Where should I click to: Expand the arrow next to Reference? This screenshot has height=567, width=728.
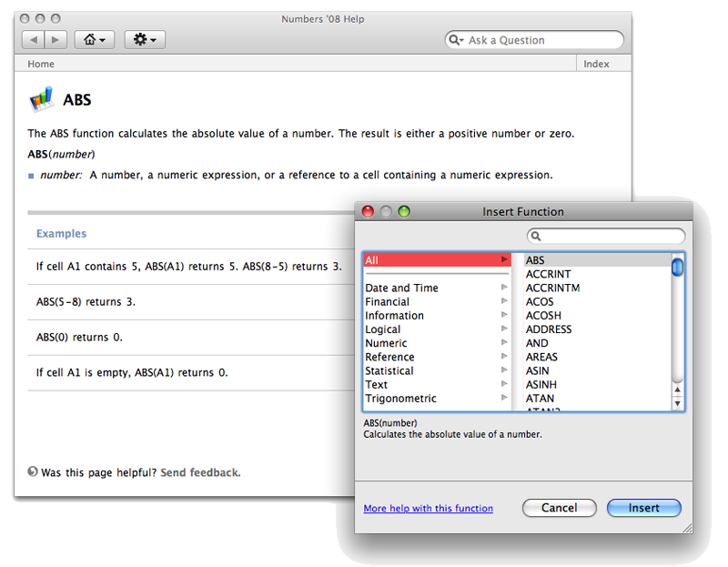[x=504, y=356]
